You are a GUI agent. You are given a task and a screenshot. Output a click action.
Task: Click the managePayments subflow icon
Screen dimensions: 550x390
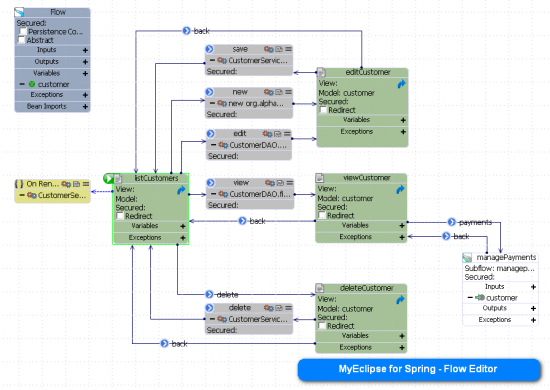click(467, 258)
